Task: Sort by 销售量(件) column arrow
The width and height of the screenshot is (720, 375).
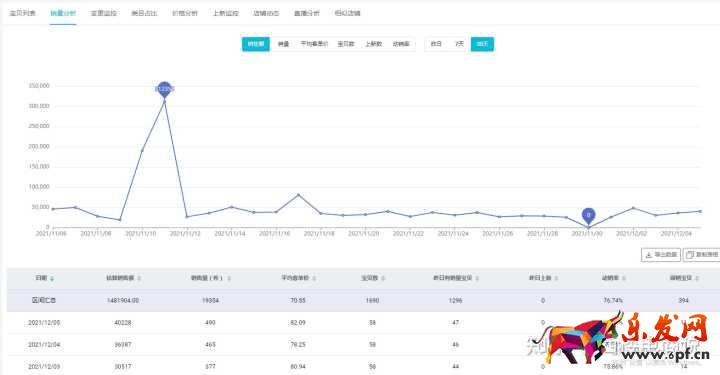Action: (229, 279)
